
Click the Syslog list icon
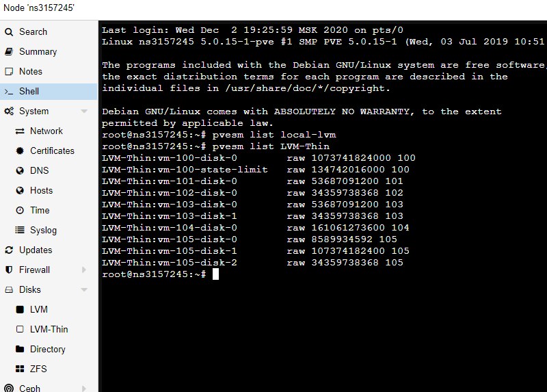point(20,230)
